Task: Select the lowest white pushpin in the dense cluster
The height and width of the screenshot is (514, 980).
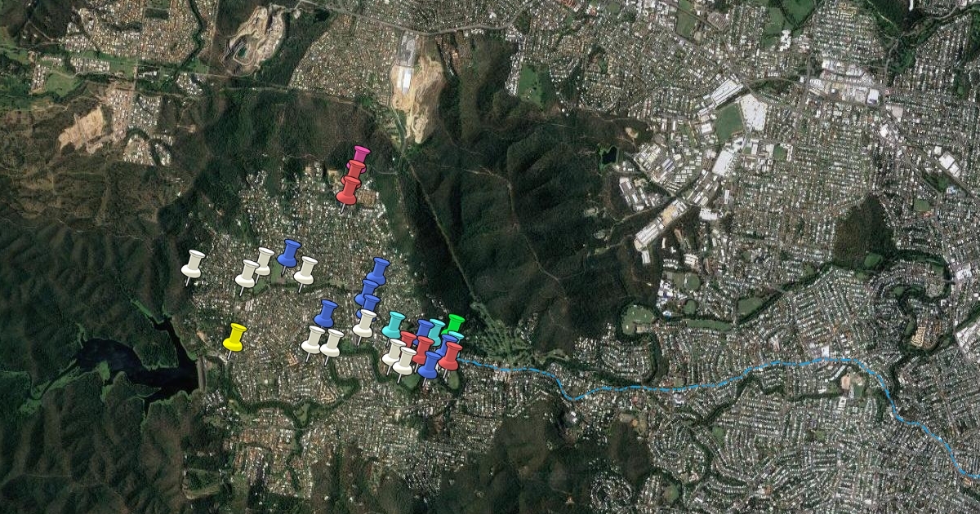Action: coord(404,360)
